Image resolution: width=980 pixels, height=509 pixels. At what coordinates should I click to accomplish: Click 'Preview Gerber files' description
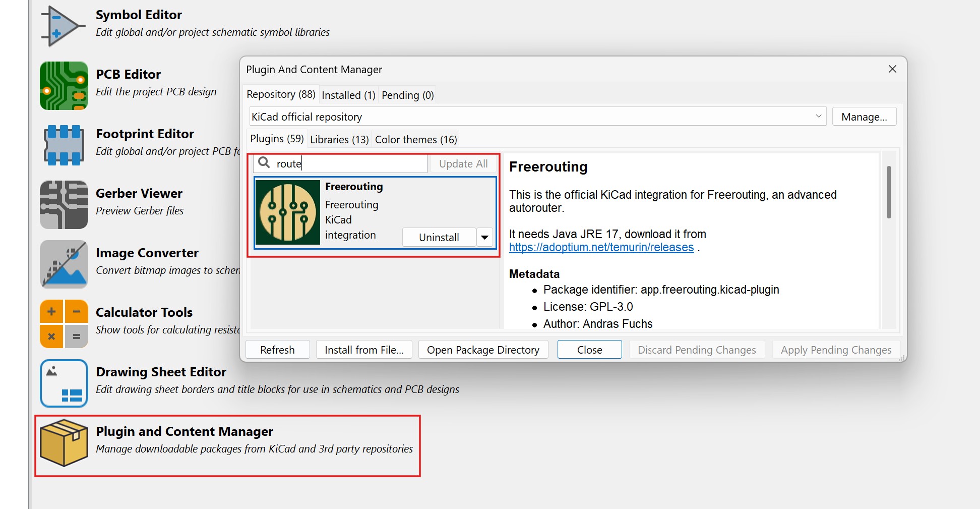[x=140, y=210]
